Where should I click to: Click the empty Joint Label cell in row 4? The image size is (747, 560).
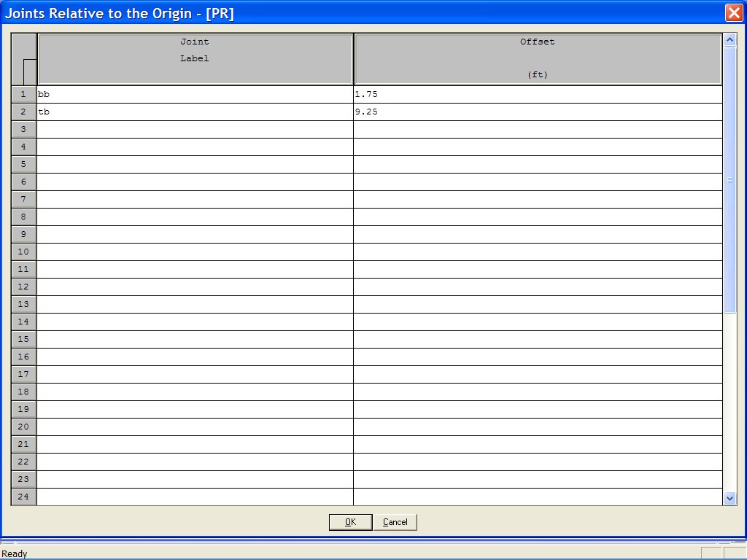pyautogui.click(x=195, y=147)
